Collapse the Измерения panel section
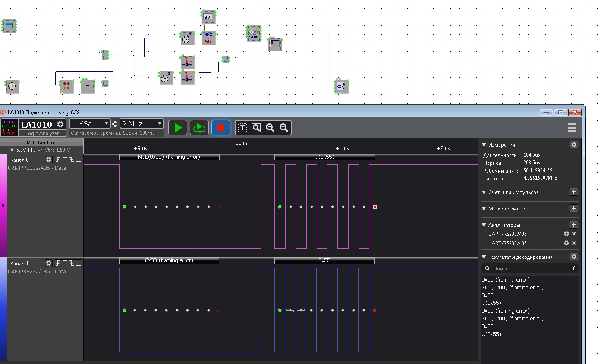 point(484,145)
